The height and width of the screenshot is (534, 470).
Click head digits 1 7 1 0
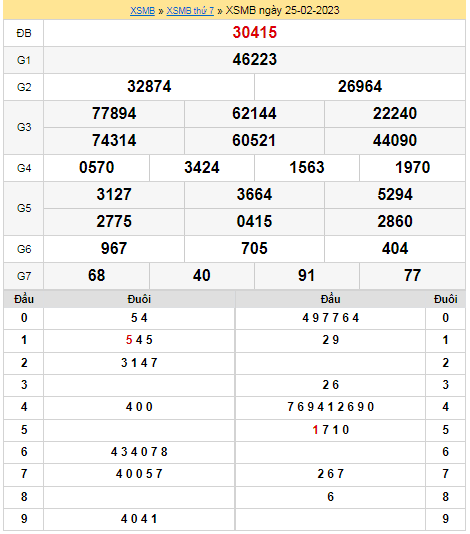[331, 430]
